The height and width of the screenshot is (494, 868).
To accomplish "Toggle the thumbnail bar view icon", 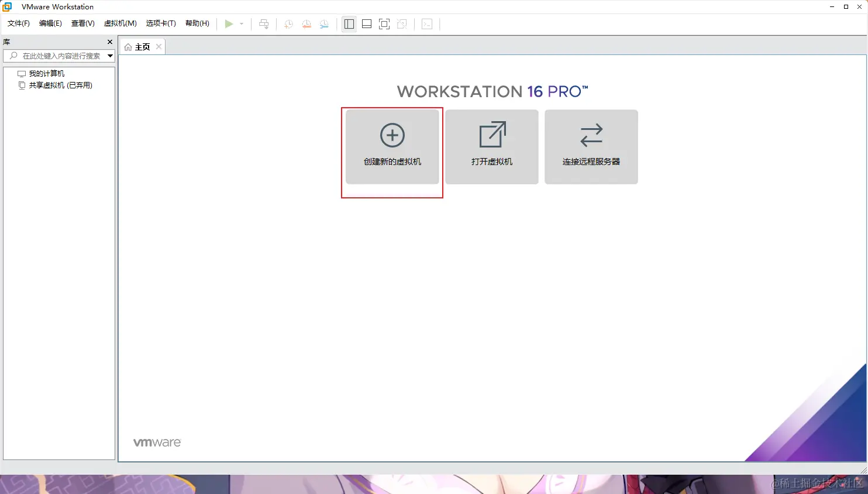I will (x=367, y=24).
